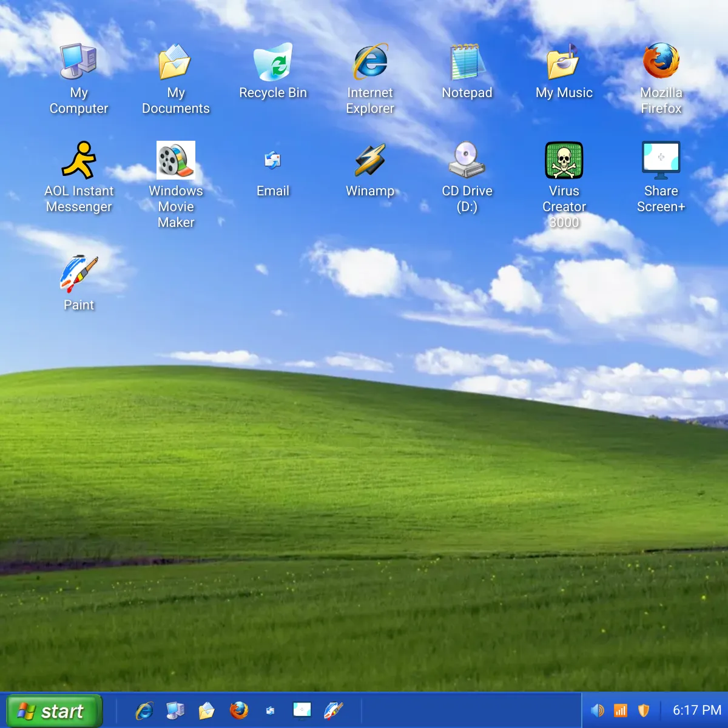Select the Winamp lightning bolt icon
Image resolution: width=728 pixels, height=728 pixels.
[x=370, y=160]
